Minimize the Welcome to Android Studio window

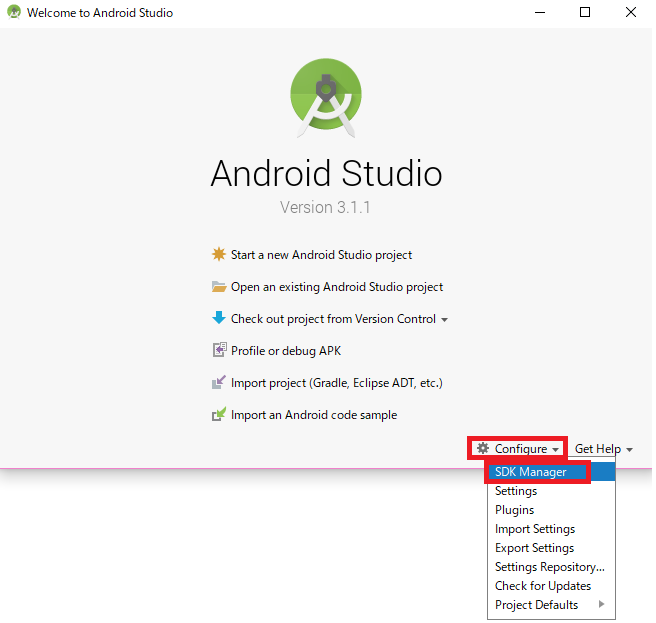coord(540,13)
